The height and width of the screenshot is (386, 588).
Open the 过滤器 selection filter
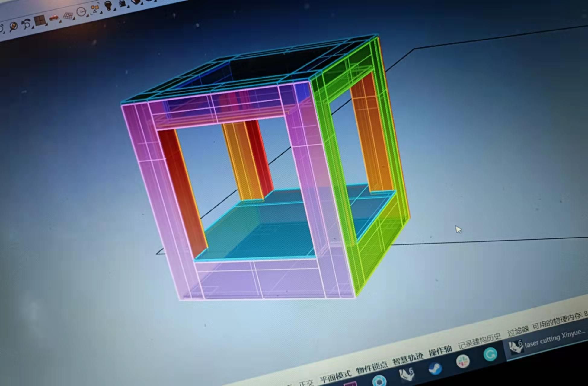point(518,331)
